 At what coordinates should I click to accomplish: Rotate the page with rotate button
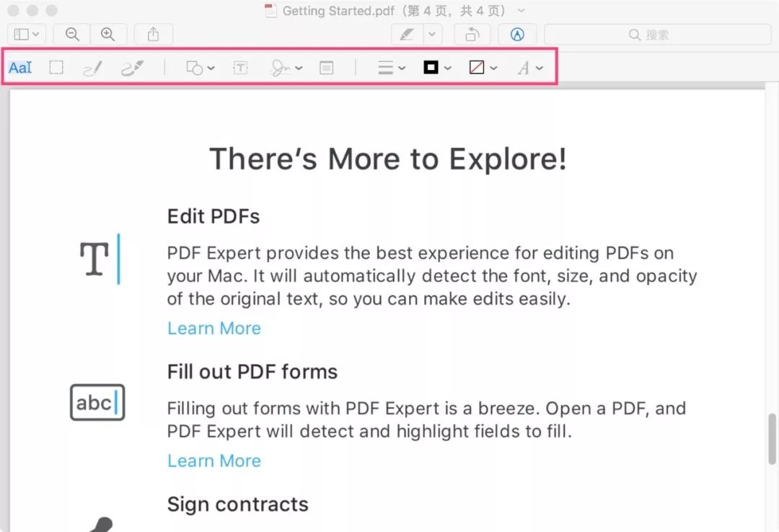point(472,34)
